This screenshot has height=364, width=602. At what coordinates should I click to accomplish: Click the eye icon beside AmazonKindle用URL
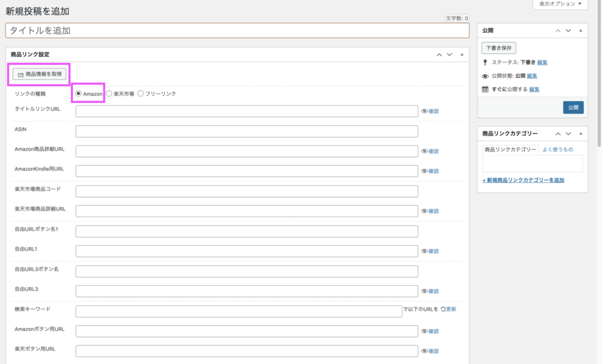pos(424,171)
